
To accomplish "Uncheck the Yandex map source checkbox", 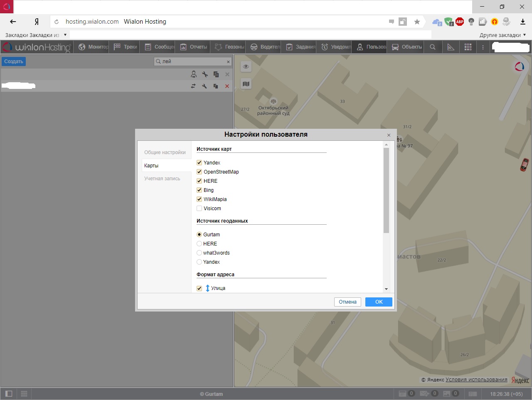I will point(199,163).
